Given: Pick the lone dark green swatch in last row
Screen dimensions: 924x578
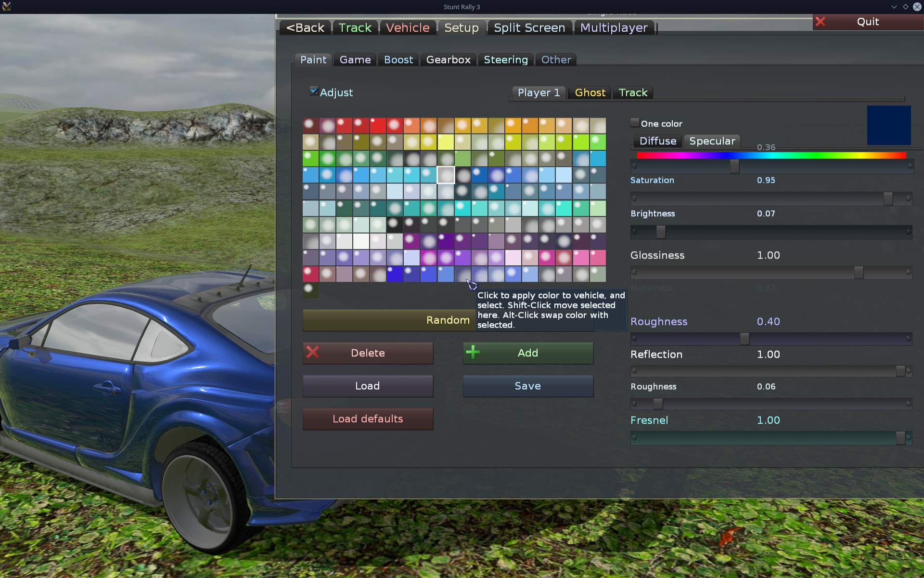Looking at the screenshot, I should coord(310,290).
